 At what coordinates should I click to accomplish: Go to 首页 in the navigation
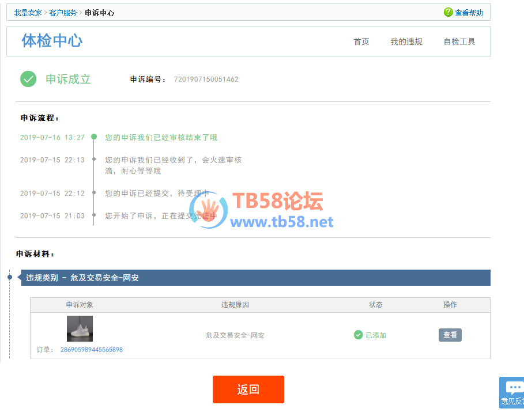point(361,41)
